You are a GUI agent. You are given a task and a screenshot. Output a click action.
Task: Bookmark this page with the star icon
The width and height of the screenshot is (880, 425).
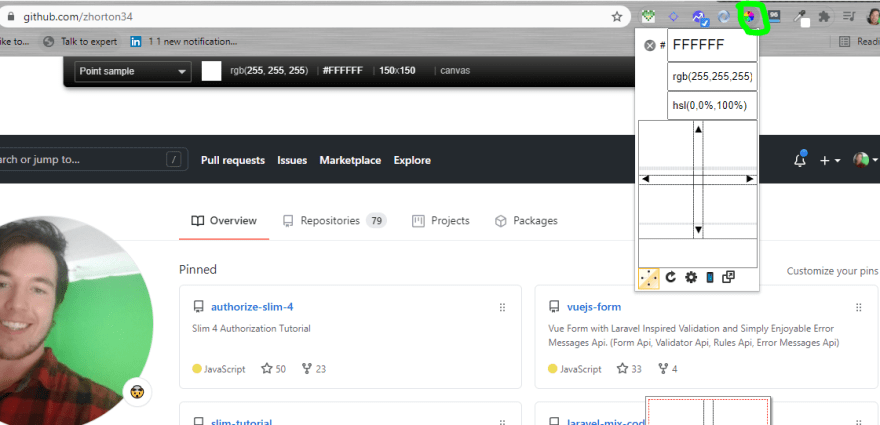coord(617,17)
